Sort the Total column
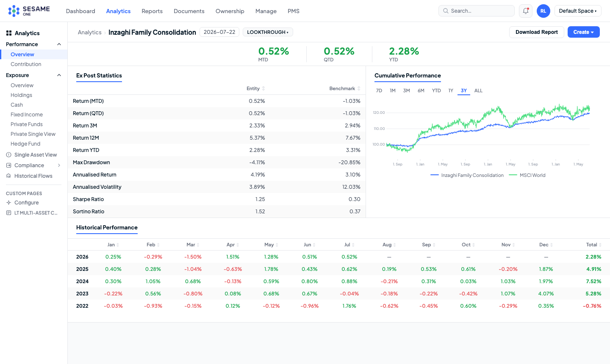The height and width of the screenshot is (364, 610). (x=600, y=245)
